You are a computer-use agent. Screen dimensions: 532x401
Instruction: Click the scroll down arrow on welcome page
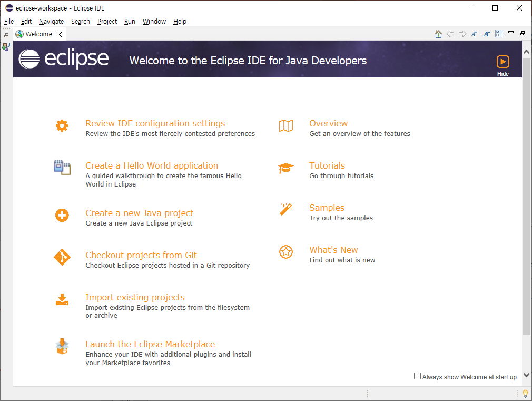coord(526,375)
